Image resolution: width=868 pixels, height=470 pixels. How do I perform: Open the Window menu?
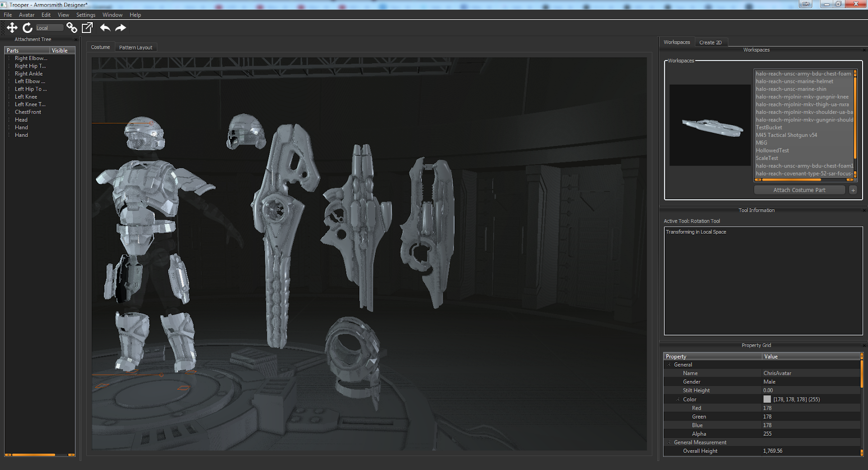(x=112, y=15)
